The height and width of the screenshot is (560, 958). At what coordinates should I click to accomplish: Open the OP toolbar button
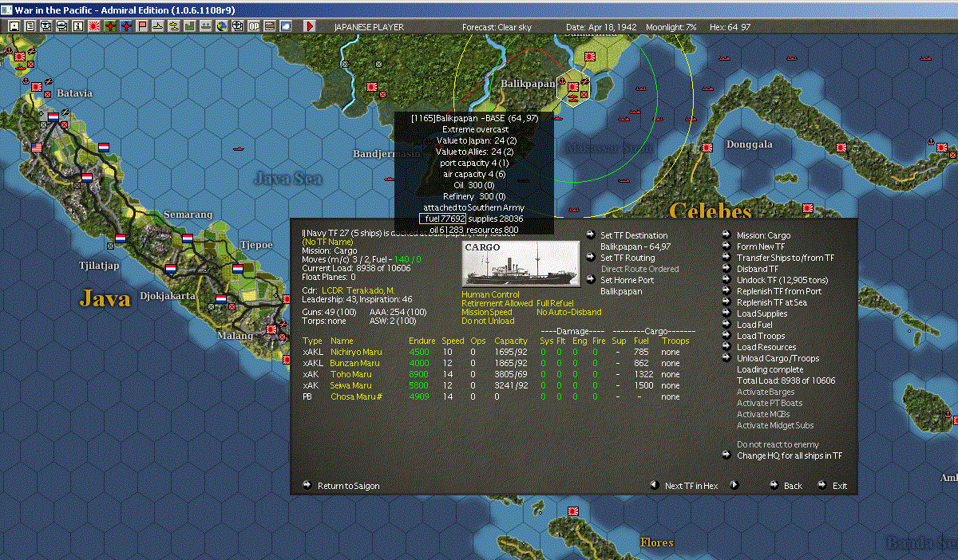254,26
